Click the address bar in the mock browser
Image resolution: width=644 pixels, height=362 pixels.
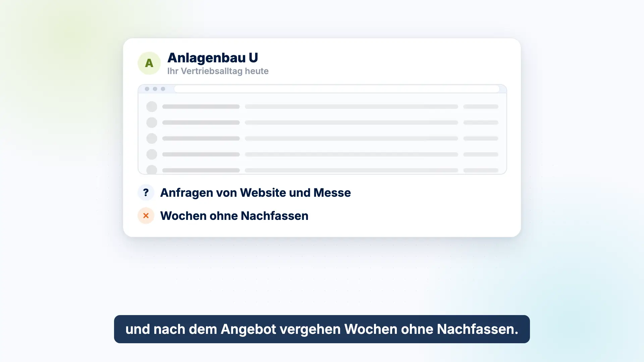[337, 89]
